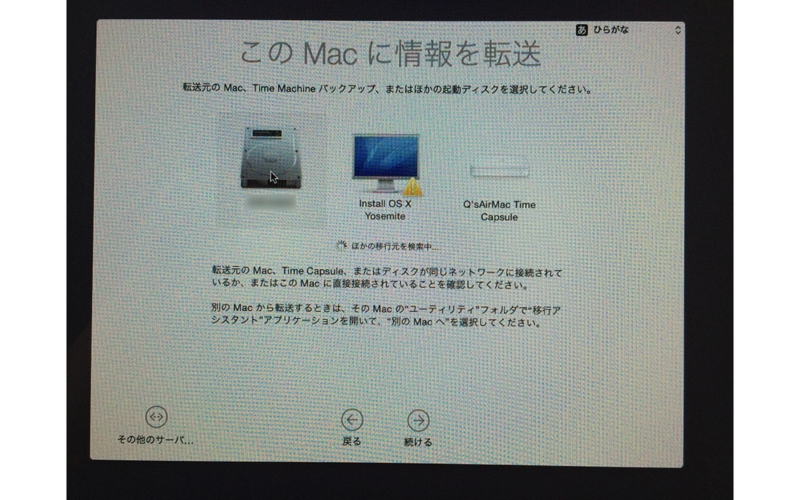Screen dimensions: 800x500
Task: Click the 'Install OS X Yosemite' label
Action: pos(385,210)
